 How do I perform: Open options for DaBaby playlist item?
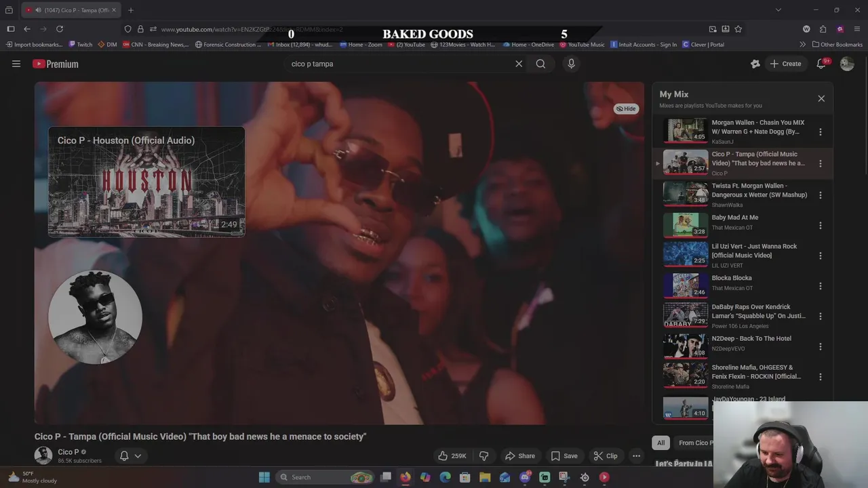pyautogui.click(x=820, y=317)
